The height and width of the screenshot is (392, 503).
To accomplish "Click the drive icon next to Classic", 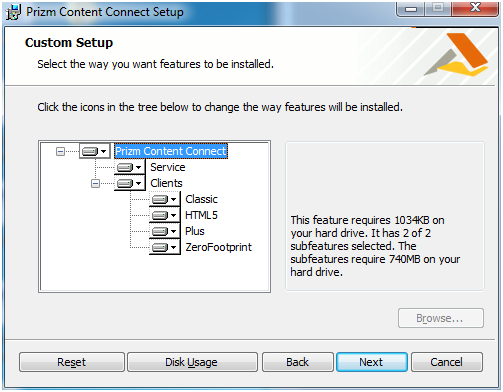I will (160, 199).
